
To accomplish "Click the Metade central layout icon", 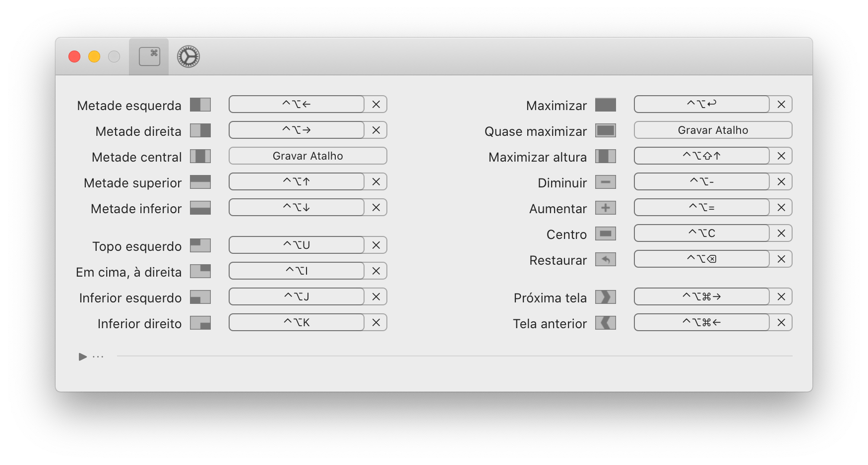I will (200, 156).
